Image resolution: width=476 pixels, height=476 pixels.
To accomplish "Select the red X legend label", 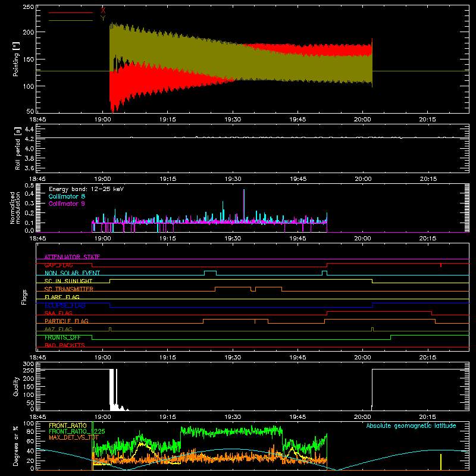I will click(103, 10).
